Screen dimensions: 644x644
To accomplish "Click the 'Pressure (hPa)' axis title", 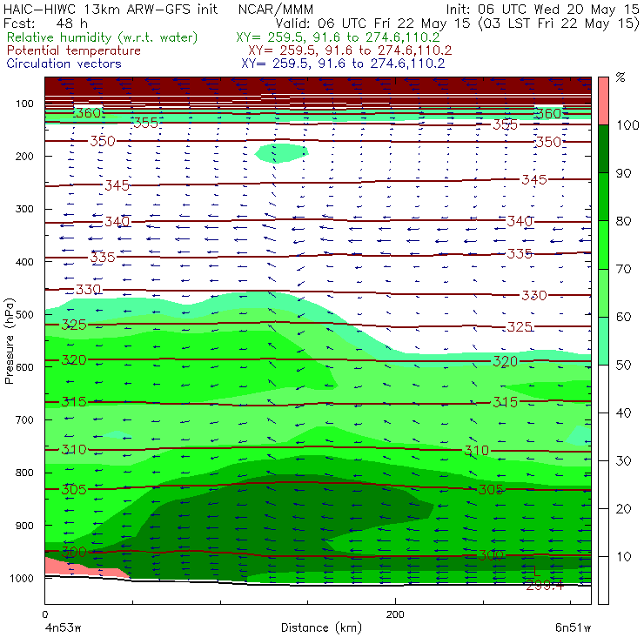I will 9,341.
